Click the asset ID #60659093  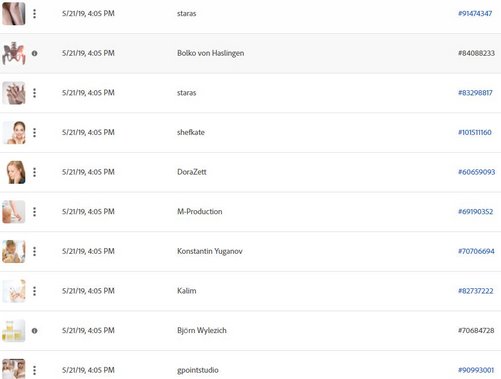(476, 172)
